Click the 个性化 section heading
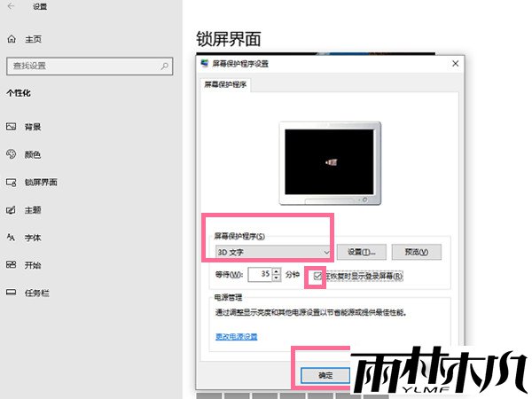The height and width of the screenshot is (399, 532). [19, 93]
